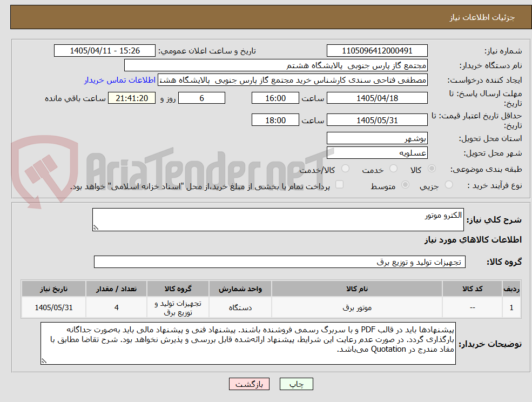This screenshot has height=402, width=532.
Task: Click the چاپ (print) button
Action: 296,384
